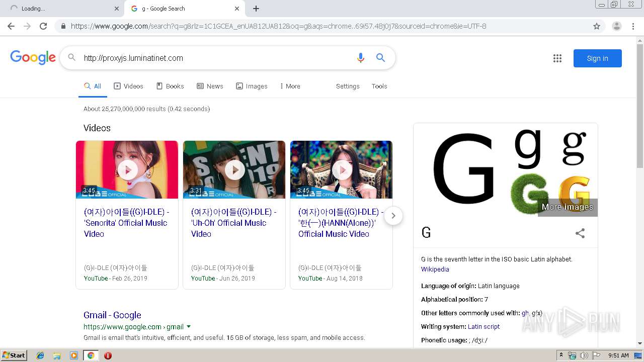Share the G knowledge panel

coord(580,233)
